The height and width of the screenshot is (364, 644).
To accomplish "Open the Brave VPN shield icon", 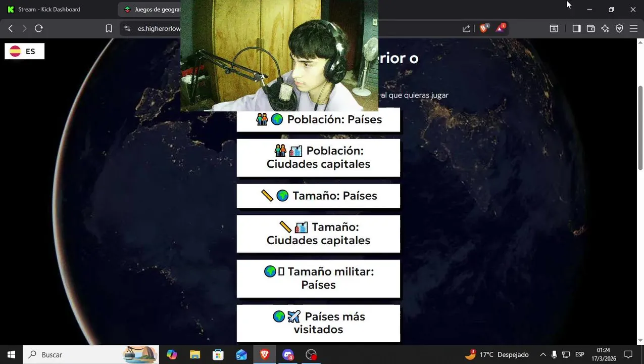I will pyautogui.click(x=619, y=29).
